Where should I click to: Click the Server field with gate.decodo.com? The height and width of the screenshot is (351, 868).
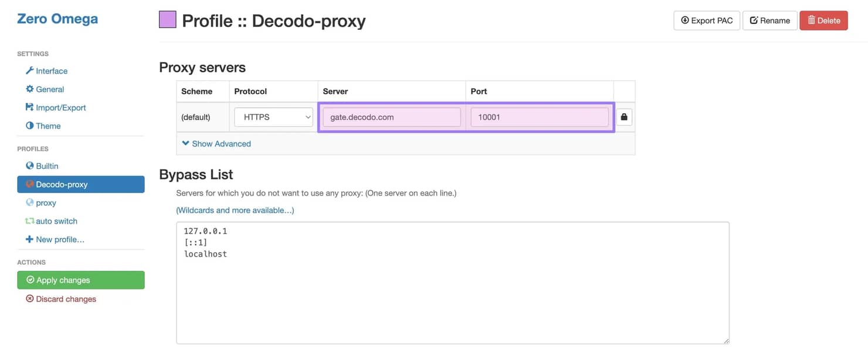point(391,117)
